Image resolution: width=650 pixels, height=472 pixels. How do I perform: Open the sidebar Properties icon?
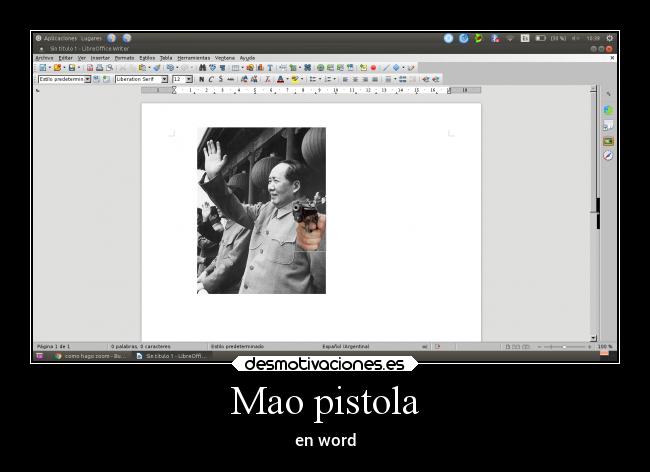(x=608, y=110)
